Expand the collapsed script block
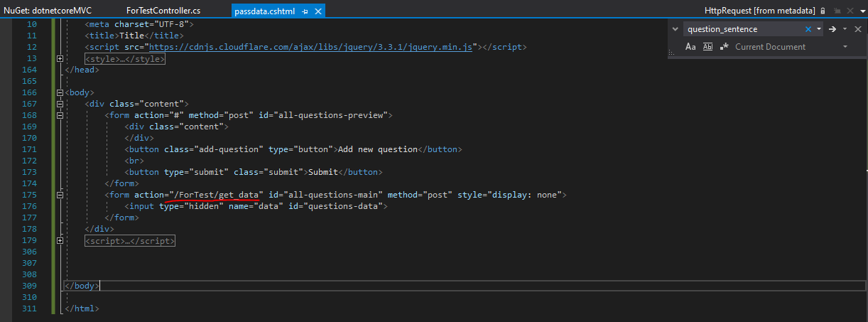 (x=60, y=241)
